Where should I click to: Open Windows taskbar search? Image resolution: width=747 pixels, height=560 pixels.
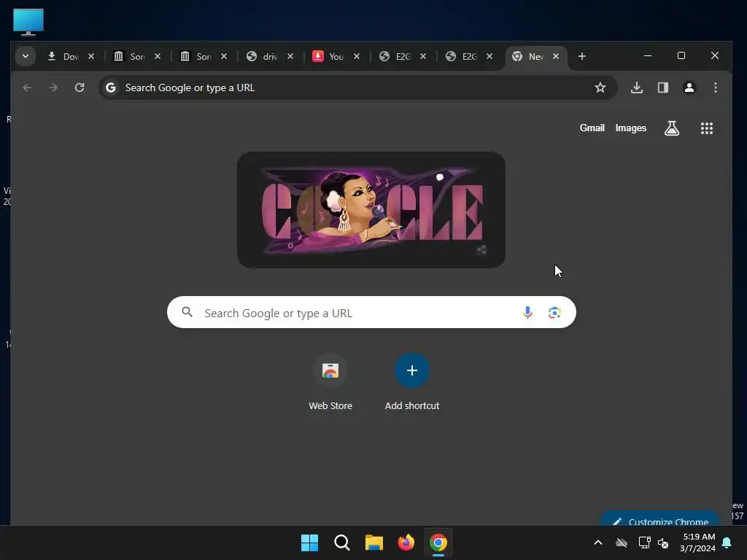[x=341, y=542]
